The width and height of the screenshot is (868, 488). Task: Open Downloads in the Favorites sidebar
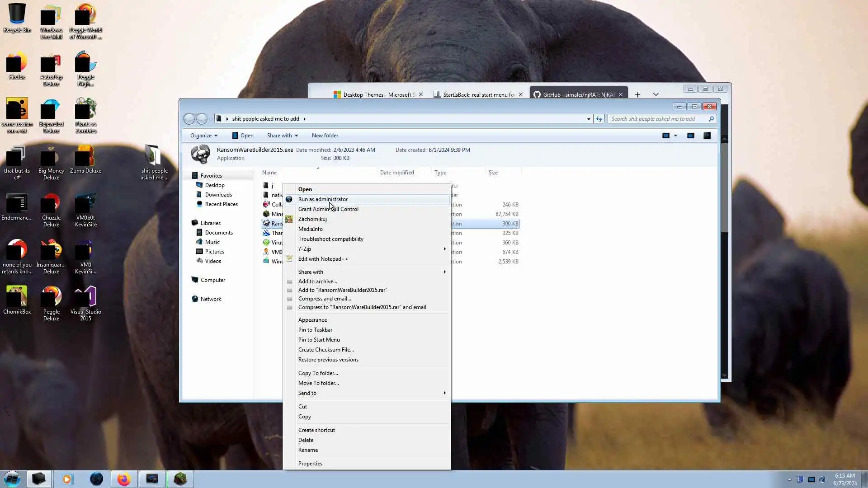[218, 195]
